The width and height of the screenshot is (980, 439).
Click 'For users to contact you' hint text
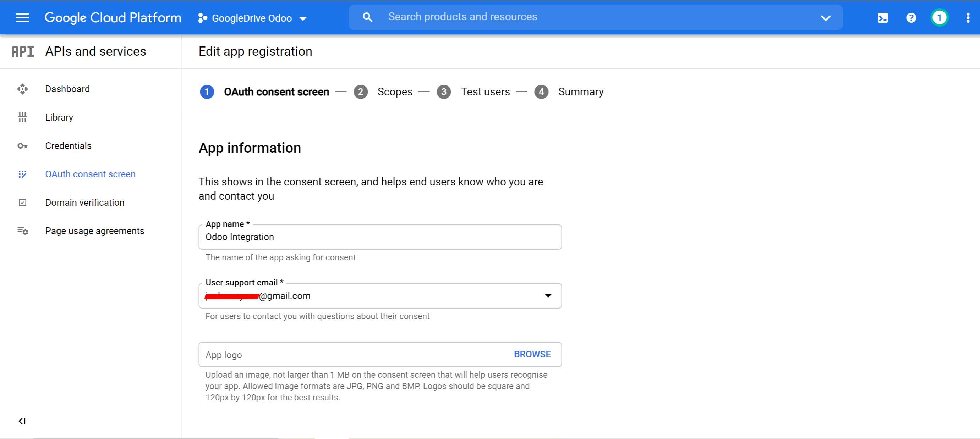tap(317, 317)
